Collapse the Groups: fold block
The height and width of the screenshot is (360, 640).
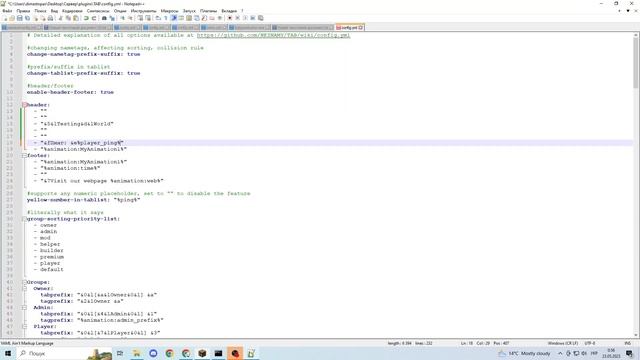point(24,282)
